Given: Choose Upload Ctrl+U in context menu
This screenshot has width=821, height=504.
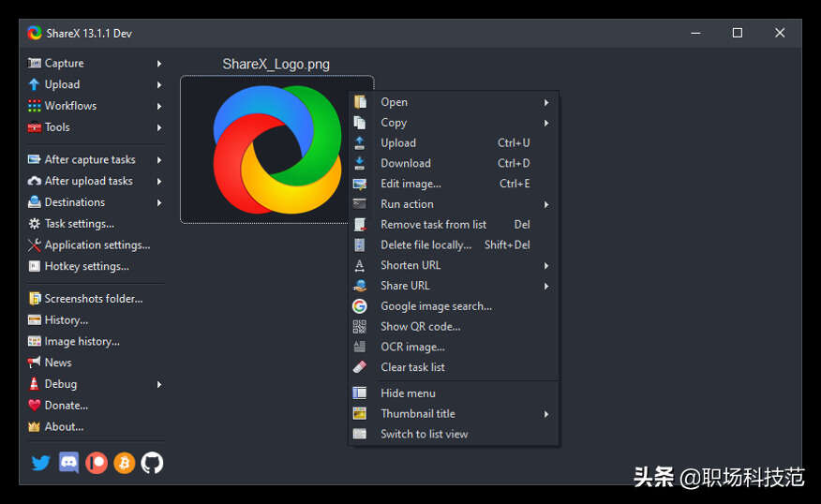Looking at the screenshot, I should pyautogui.click(x=454, y=143).
